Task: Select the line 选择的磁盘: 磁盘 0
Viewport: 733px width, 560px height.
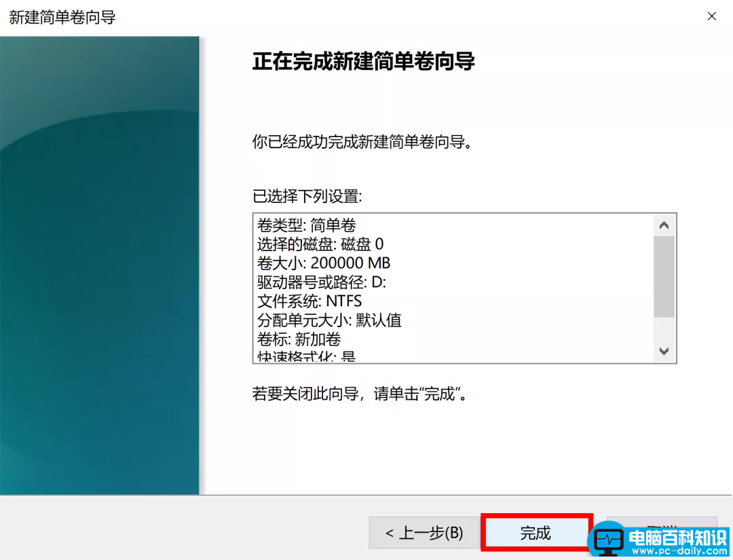Action: tap(320, 244)
